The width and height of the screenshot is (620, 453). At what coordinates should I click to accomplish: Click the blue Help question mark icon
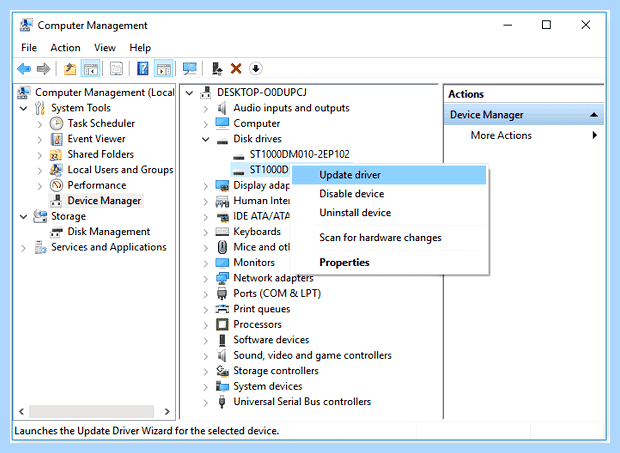(142, 69)
